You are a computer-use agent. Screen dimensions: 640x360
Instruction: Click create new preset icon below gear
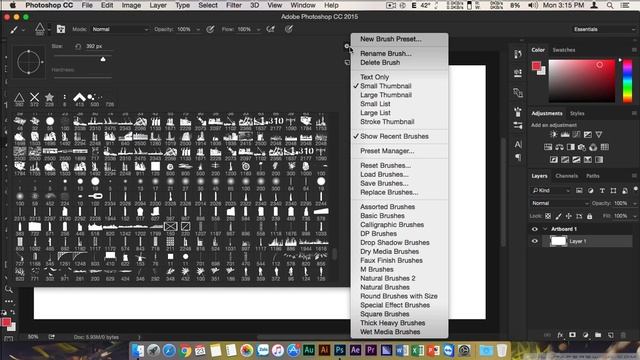(347, 62)
